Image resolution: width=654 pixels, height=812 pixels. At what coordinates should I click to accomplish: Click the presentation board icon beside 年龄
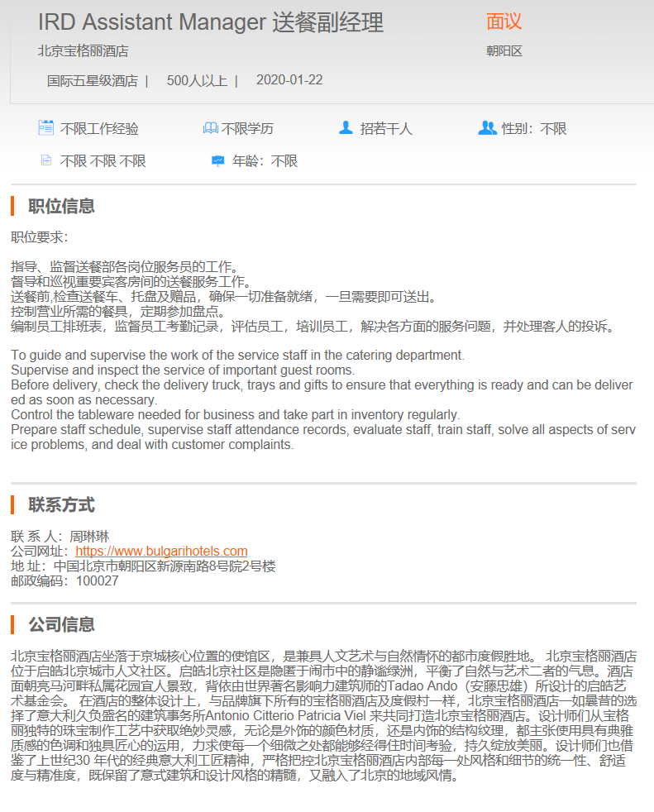218,161
